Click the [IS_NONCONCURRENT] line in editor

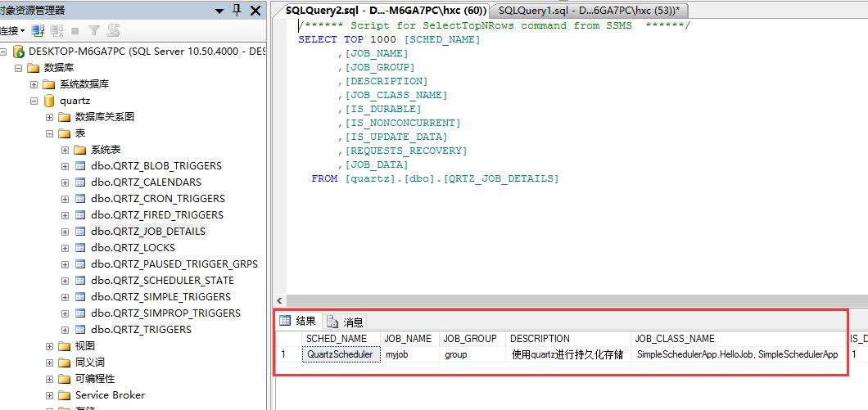pos(400,123)
